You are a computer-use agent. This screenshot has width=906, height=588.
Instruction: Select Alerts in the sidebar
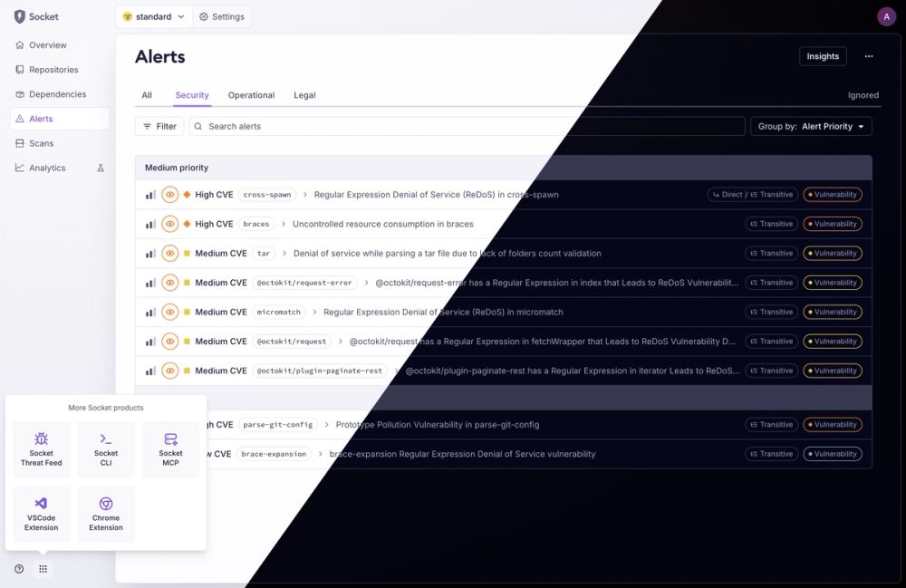(60, 119)
